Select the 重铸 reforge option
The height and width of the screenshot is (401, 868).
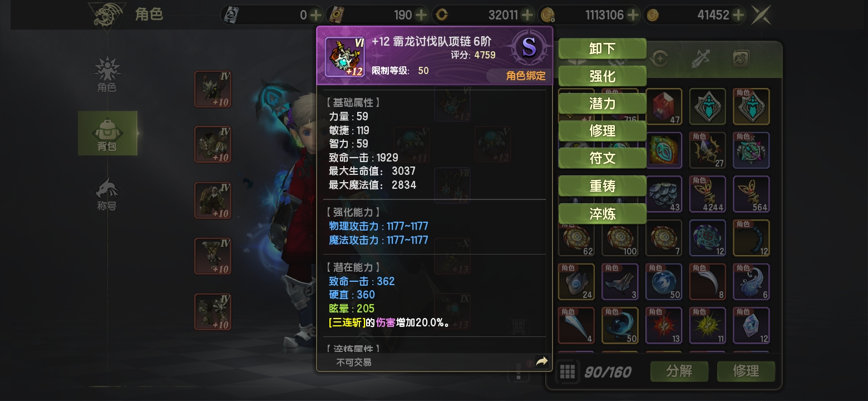(602, 186)
